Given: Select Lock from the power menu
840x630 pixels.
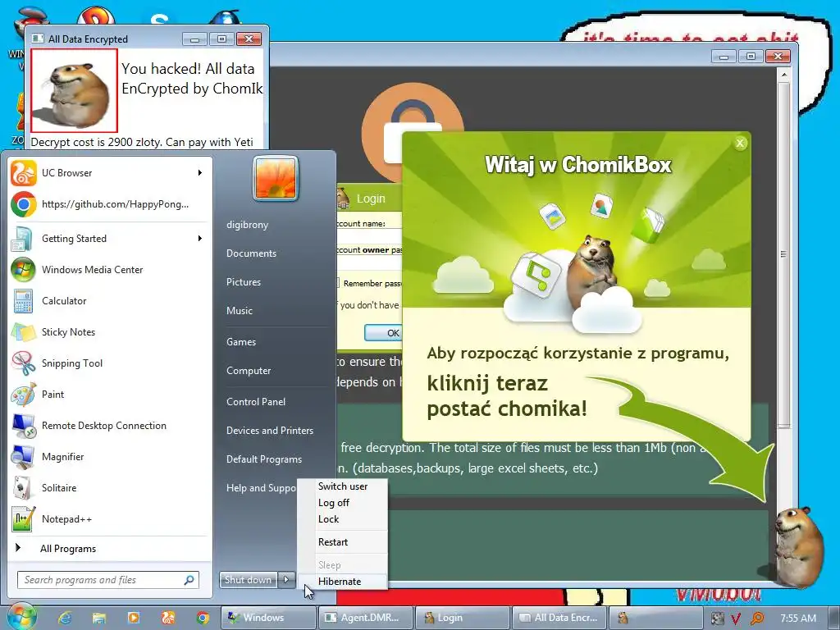Looking at the screenshot, I should pyautogui.click(x=342, y=519).
